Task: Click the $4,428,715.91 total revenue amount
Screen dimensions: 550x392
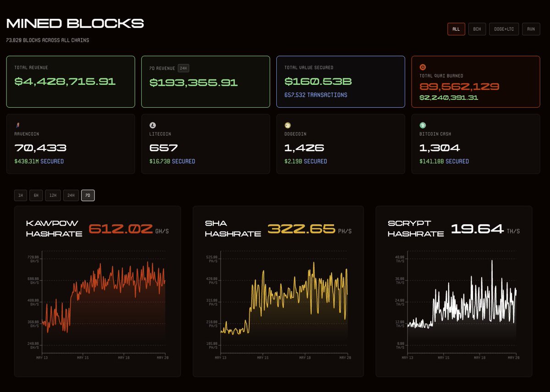Action: [65, 82]
